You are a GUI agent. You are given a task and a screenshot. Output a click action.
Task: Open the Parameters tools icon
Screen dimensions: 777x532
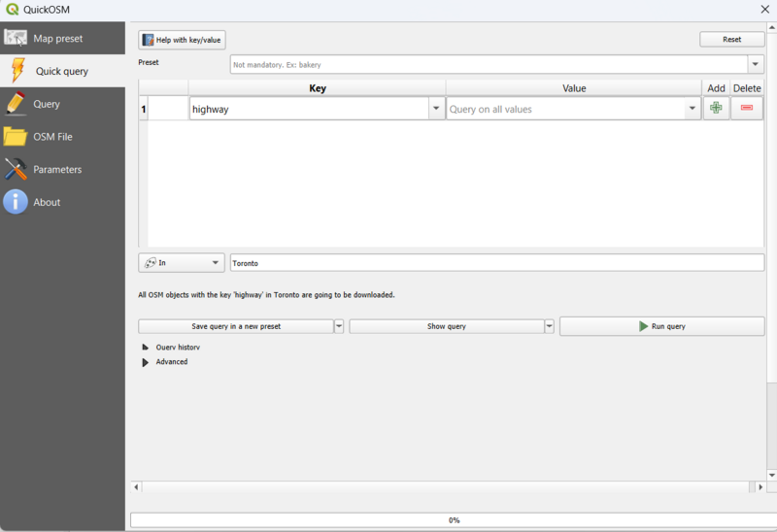(16, 169)
